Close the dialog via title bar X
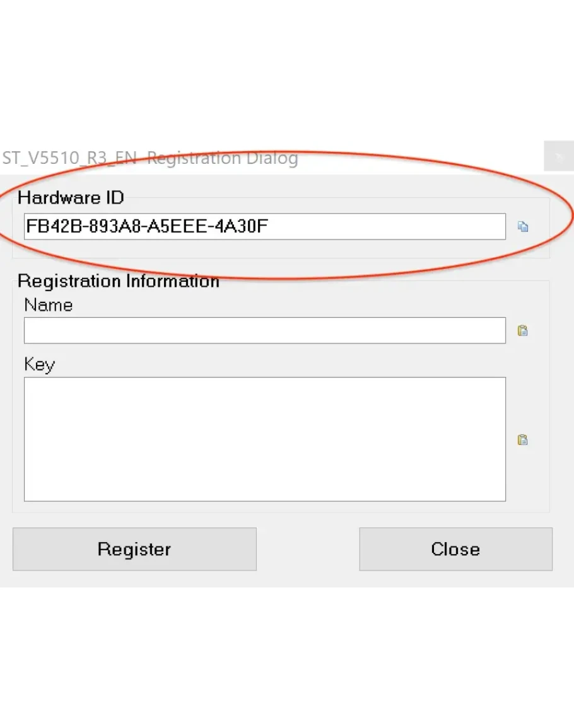 [x=558, y=158]
